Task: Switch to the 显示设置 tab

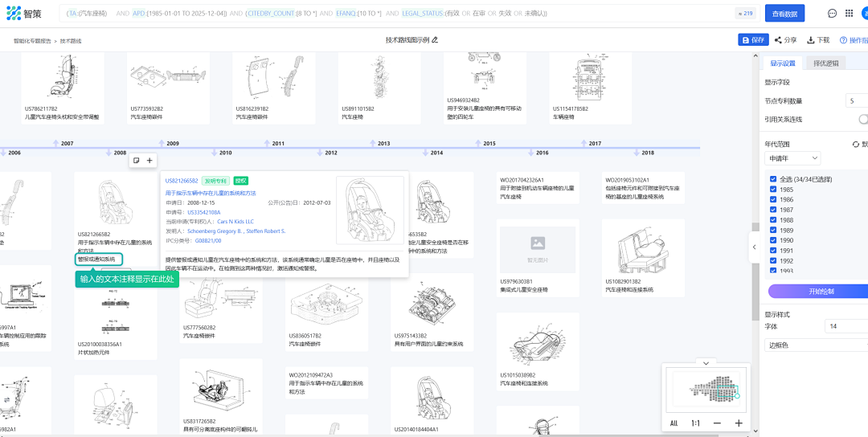Action: [782, 63]
